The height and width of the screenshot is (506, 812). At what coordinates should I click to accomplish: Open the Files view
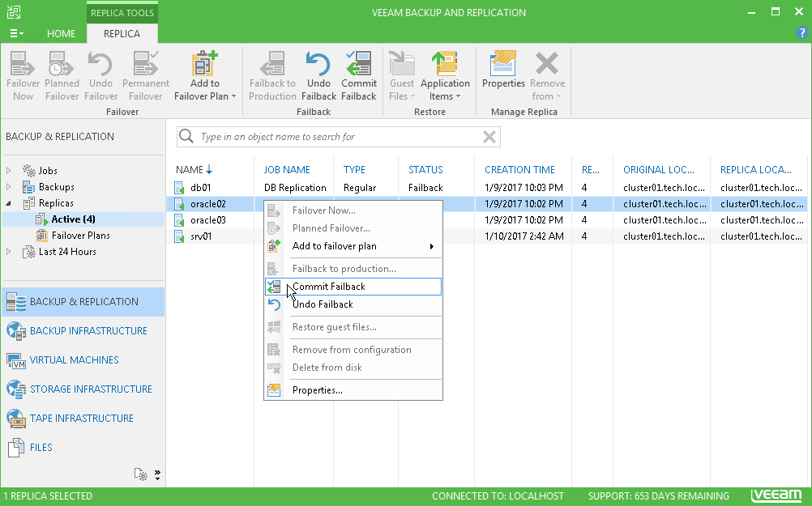point(83,447)
